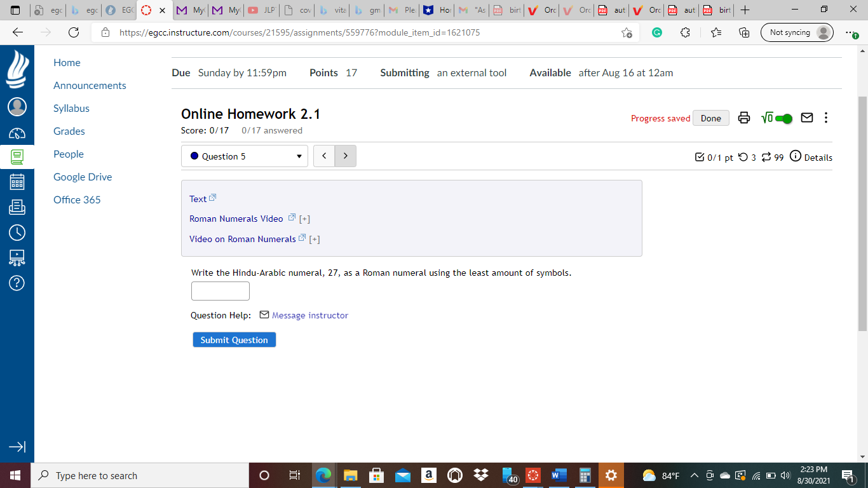Open Syllabus in course navigation

71,109
